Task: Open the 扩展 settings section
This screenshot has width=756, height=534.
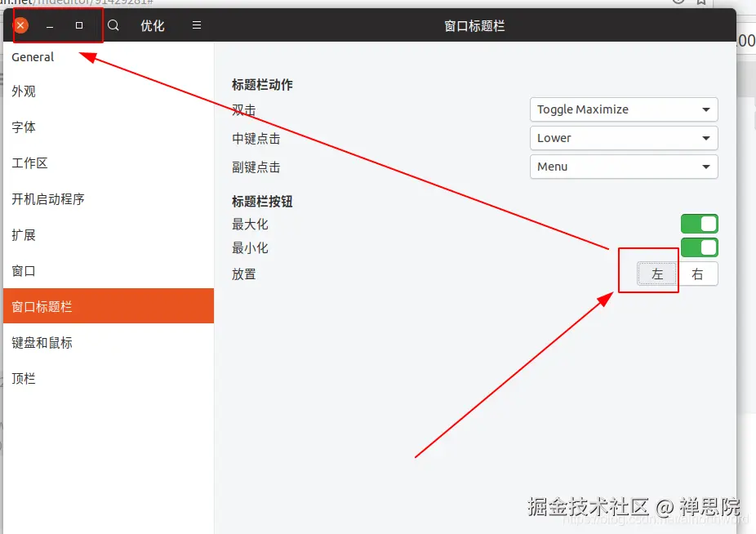Action: [24, 234]
